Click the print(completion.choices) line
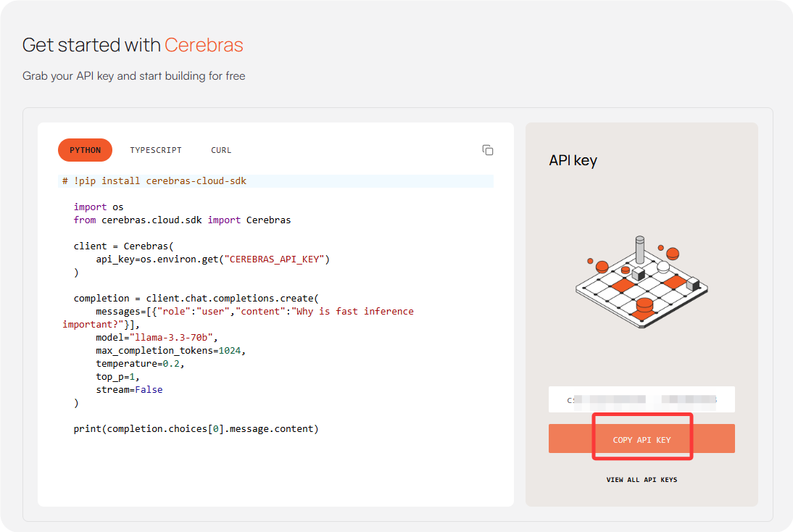 (x=196, y=428)
